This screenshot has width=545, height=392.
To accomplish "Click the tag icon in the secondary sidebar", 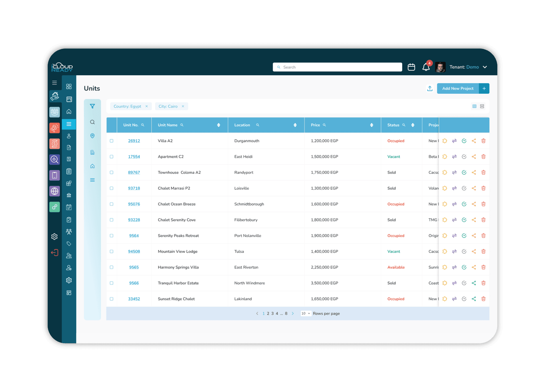I will (69, 244).
